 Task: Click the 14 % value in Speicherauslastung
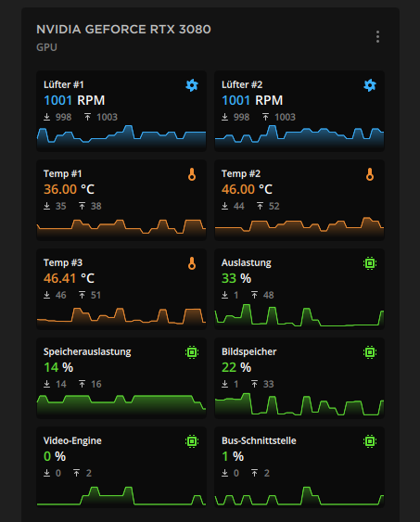click(58, 367)
